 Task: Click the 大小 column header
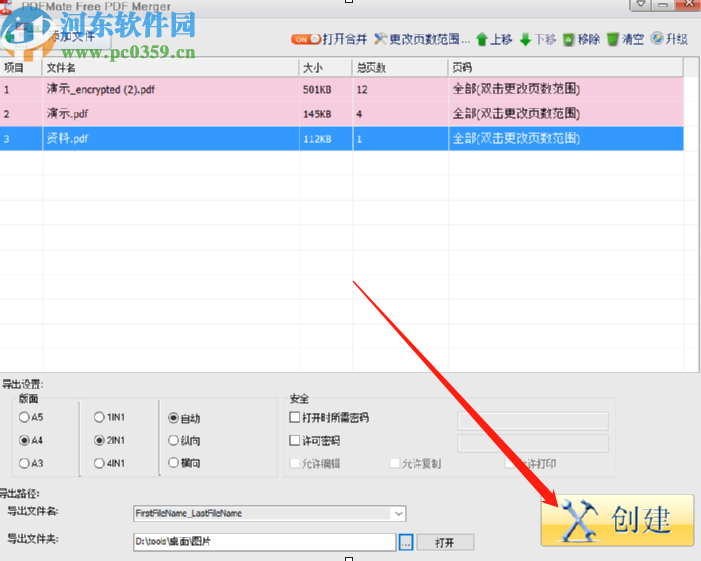click(325, 67)
